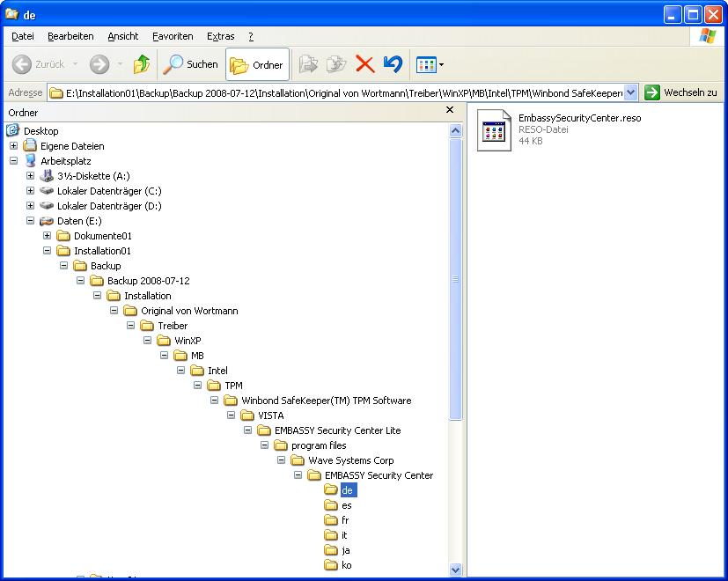Click the Back (Zurück) arrow icon
The image size is (728, 581).
point(22,64)
